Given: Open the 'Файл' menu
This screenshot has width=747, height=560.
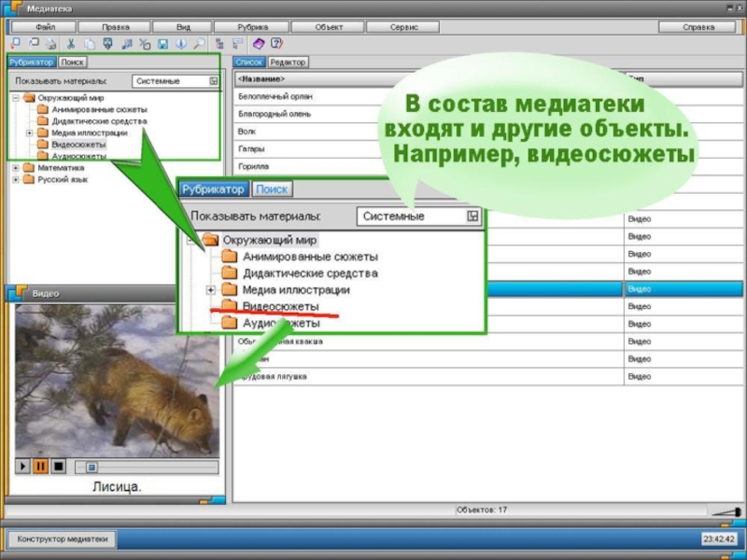Looking at the screenshot, I should pyautogui.click(x=46, y=27).
